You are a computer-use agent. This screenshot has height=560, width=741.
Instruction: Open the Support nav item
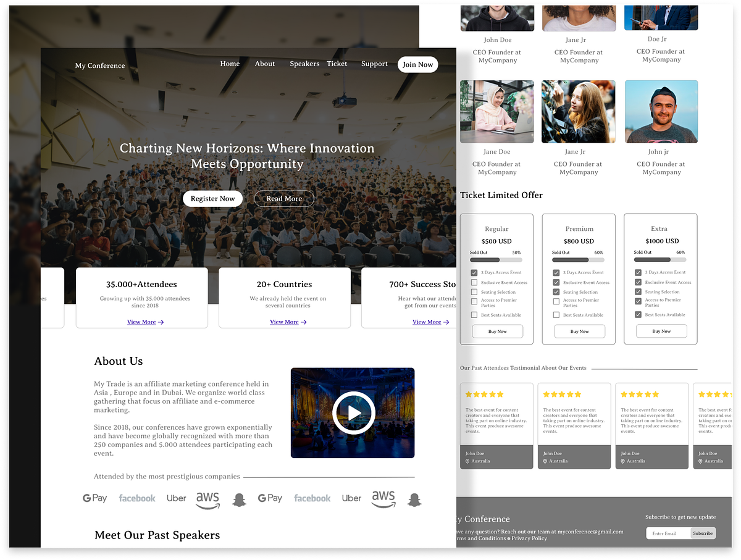pyautogui.click(x=374, y=64)
